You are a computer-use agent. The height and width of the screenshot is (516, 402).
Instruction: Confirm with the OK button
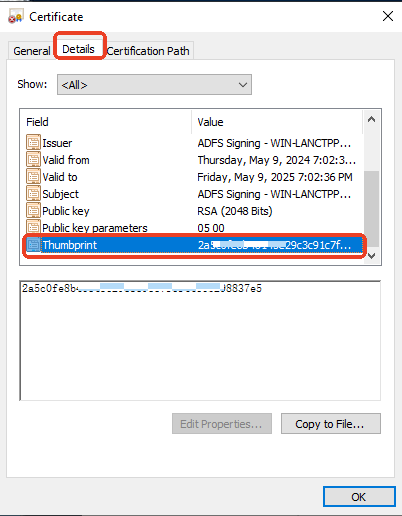359,497
